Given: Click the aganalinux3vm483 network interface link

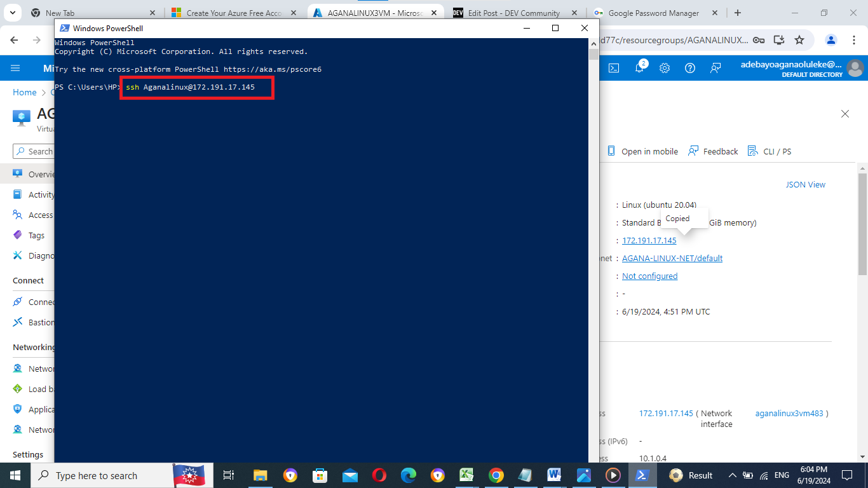Looking at the screenshot, I should pos(789,413).
